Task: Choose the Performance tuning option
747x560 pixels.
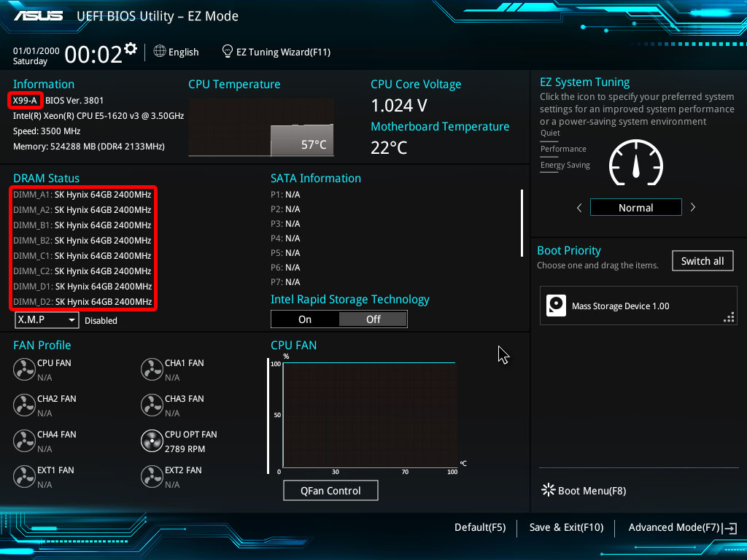Action: (x=563, y=149)
